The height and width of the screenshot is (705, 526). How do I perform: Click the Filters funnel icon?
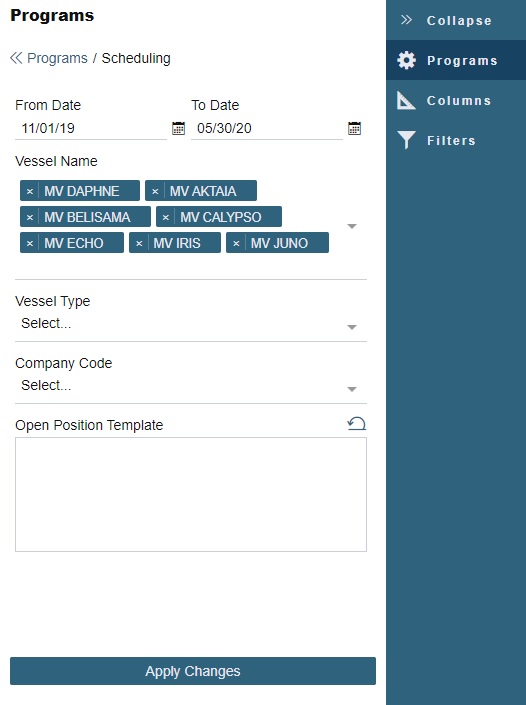[x=406, y=140]
